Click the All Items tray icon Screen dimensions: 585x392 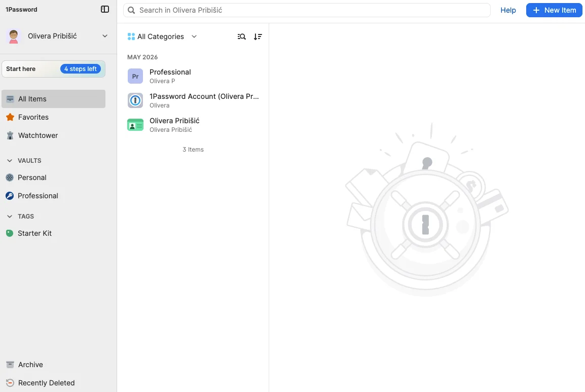pyautogui.click(x=10, y=99)
